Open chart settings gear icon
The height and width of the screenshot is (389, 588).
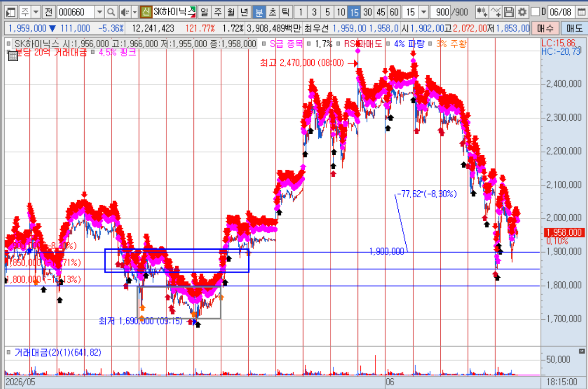(522, 12)
